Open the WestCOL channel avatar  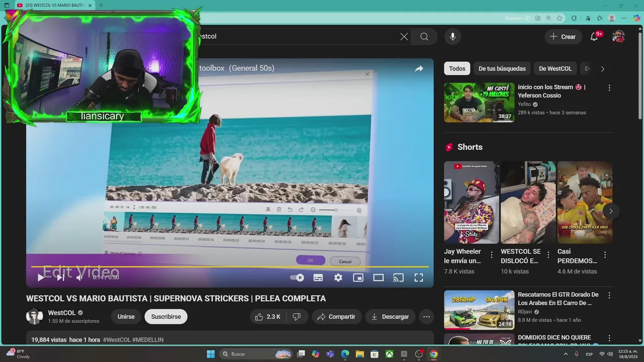(x=34, y=316)
